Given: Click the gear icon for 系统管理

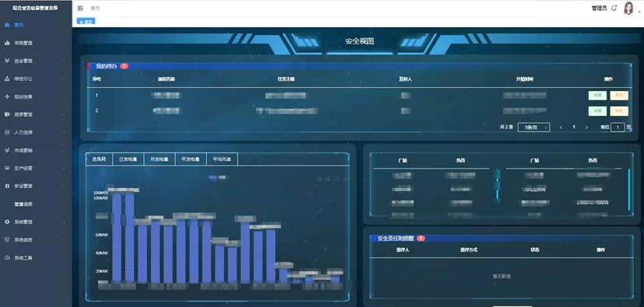Looking at the screenshot, I should coord(7,222).
